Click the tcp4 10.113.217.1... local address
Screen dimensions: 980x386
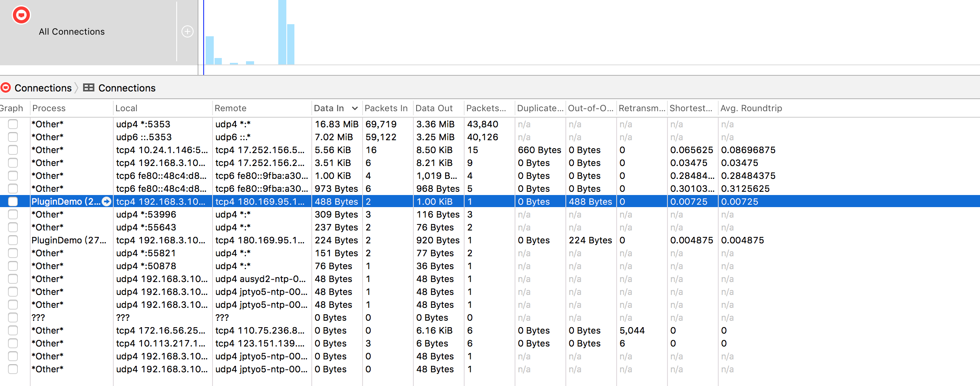[161, 343]
